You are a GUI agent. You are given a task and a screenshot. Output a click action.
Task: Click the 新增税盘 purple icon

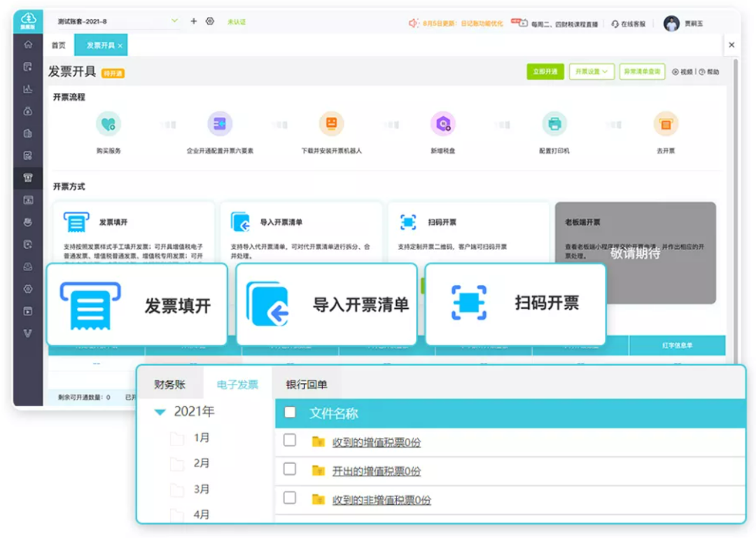click(x=442, y=123)
